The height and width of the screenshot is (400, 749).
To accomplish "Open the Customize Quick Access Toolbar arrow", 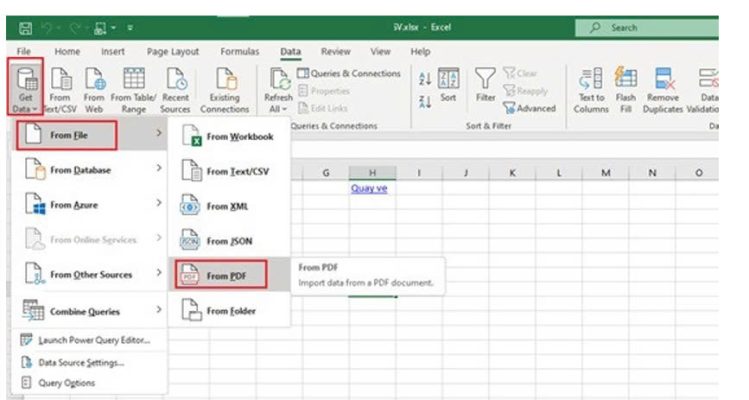I will click(x=130, y=28).
